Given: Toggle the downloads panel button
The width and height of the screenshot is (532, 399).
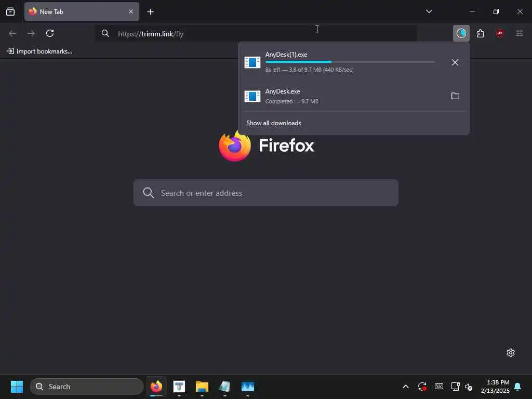Looking at the screenshot, I should tap(461, 33).
